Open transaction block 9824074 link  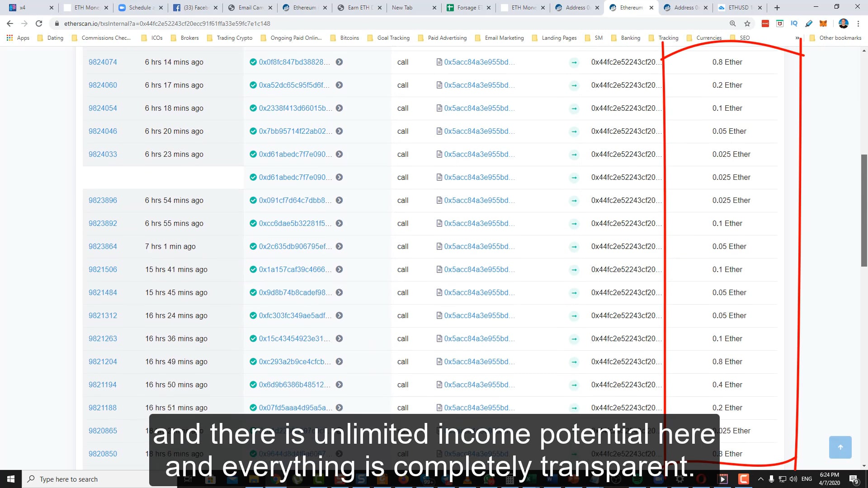[x=103, y=62]
